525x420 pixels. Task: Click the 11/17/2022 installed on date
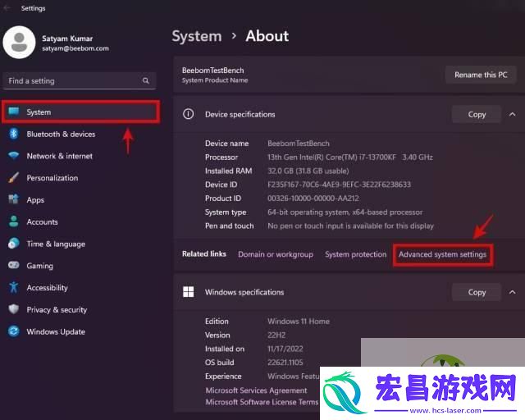click(285, 349)
